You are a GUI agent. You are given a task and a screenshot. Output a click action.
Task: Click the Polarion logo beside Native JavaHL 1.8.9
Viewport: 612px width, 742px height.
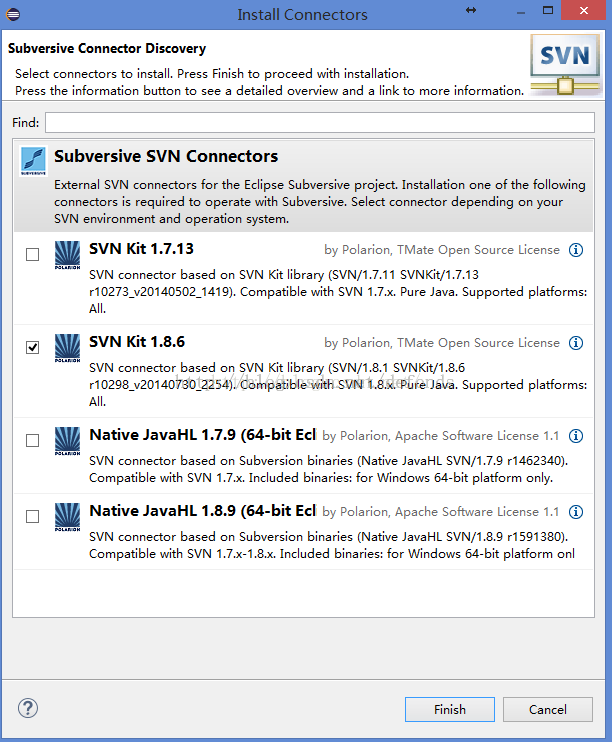pyautogui.click(x=67, y=517)
